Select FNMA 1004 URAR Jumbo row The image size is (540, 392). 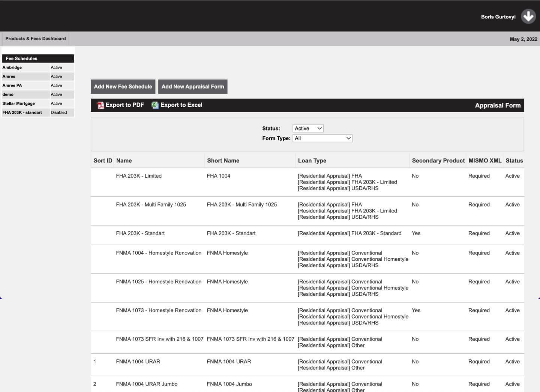point(147,384)
